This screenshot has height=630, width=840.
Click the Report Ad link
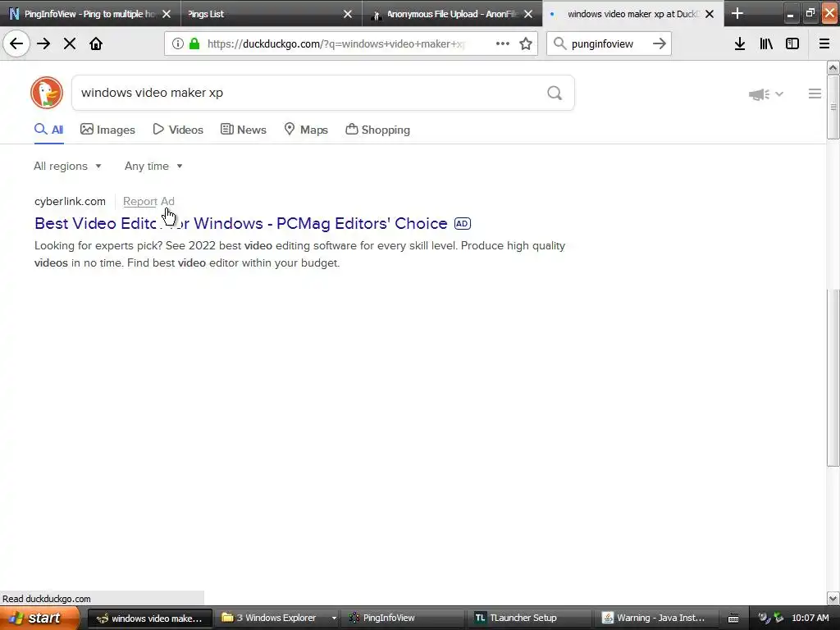(x=149, y=202)
